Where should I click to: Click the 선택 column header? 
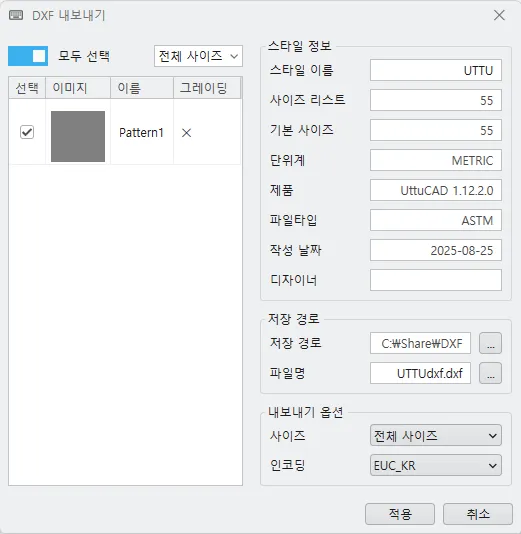coord(27,88)
